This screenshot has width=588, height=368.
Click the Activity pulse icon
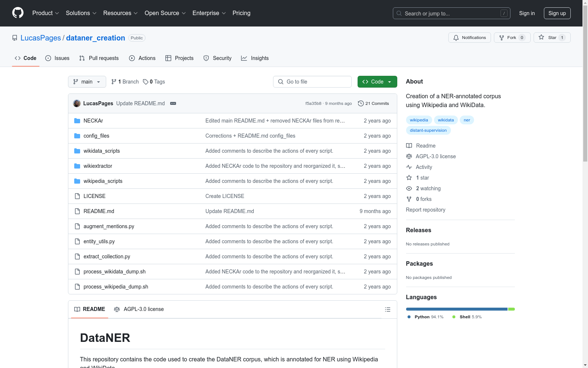[x=409, y=167]
